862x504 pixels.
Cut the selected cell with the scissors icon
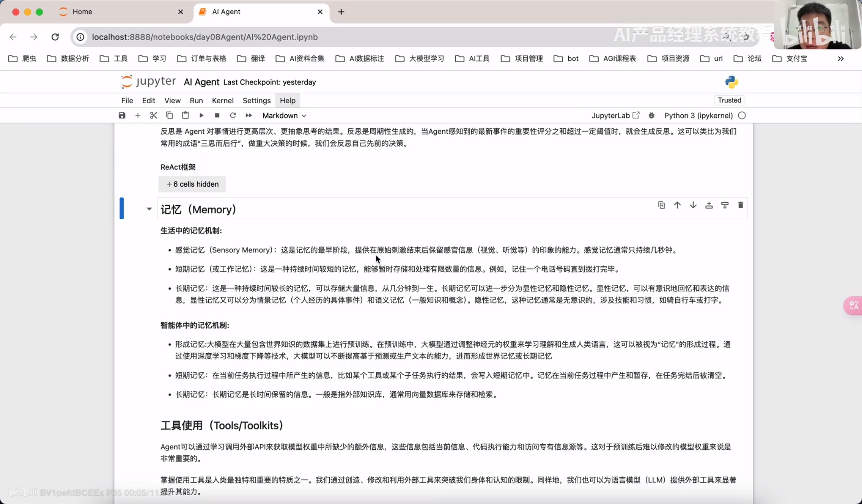[154, 116]
